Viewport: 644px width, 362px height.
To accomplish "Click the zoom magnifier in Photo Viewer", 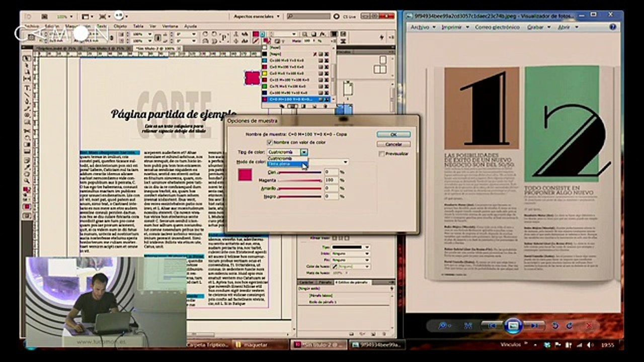I will coord(443,326).
